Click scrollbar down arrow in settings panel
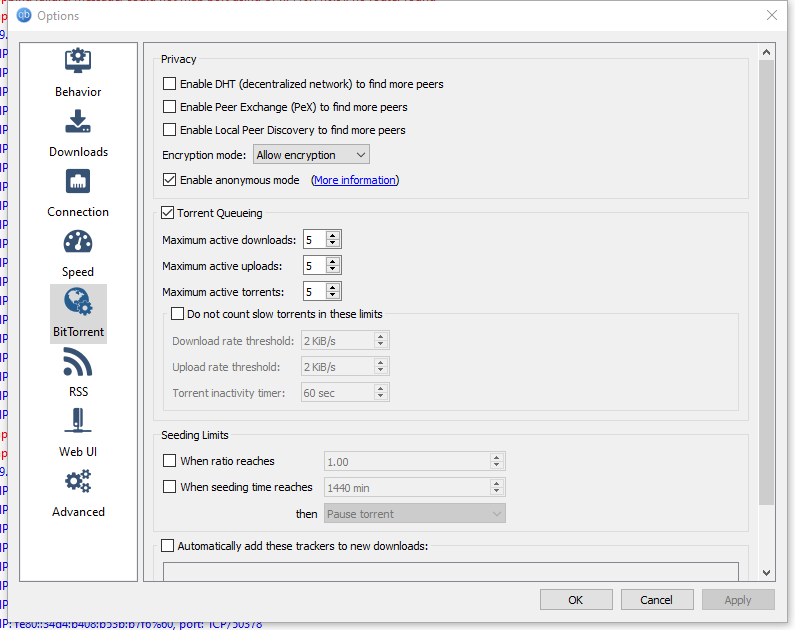The height and width of the screenshot is (630, 795). pos(766,573)
